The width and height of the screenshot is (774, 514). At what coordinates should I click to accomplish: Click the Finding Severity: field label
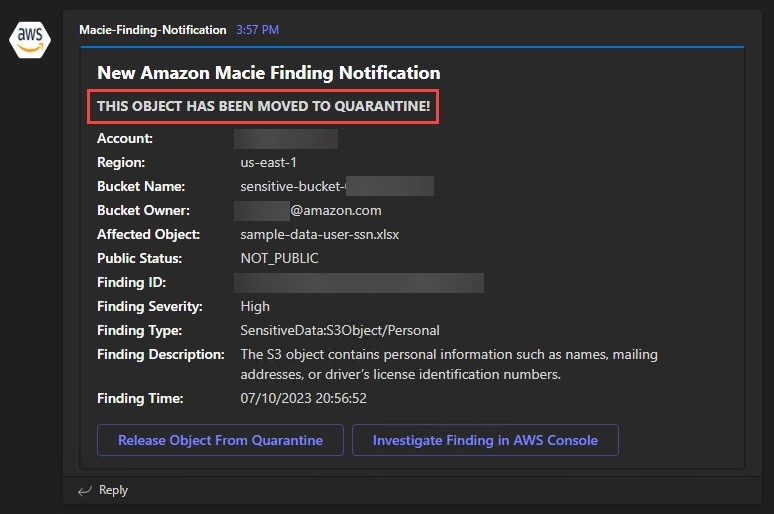tap(150, 307)
